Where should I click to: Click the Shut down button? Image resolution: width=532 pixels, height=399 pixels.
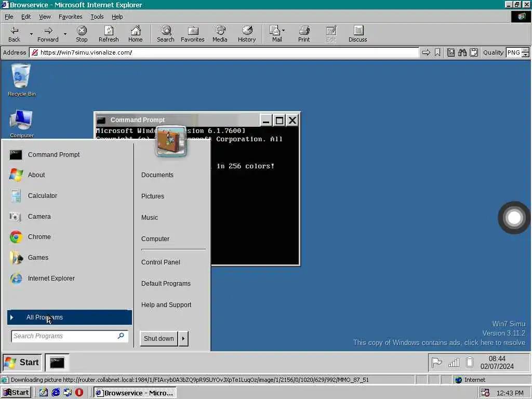[159, 338]
